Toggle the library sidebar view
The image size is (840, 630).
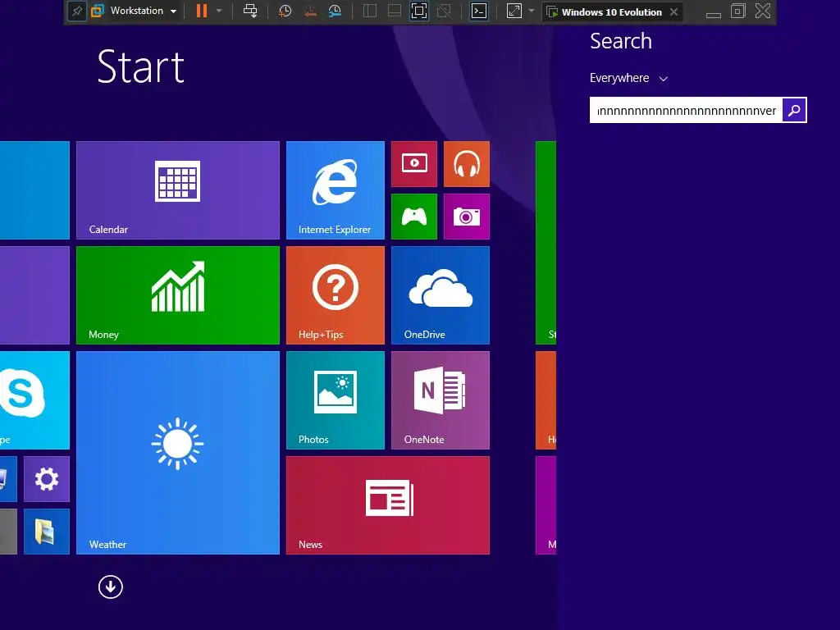(370, 11)
